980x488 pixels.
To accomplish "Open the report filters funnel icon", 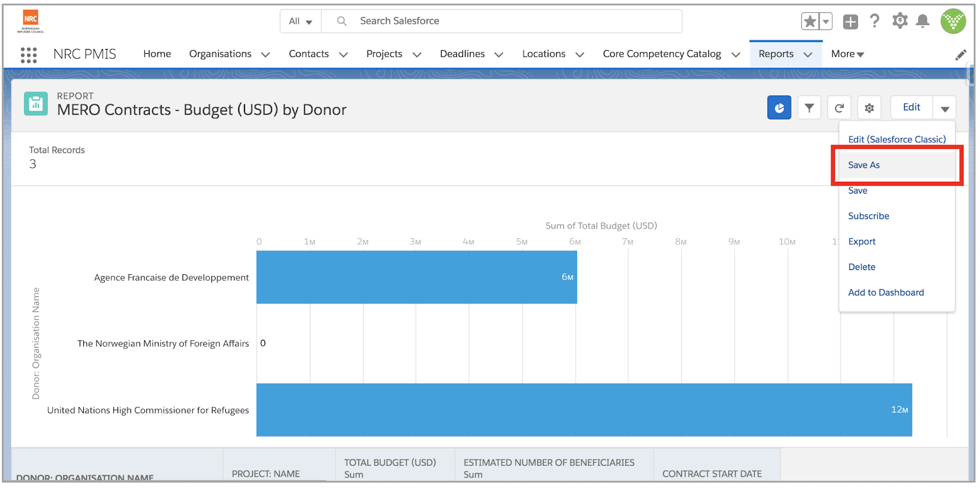I will pyautogui.click(x=809, y=108).
